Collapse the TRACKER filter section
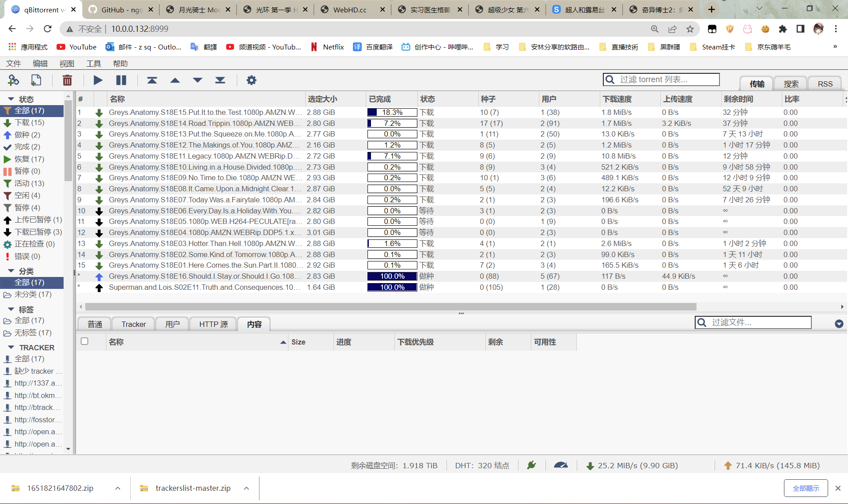 click(x=11, y=348)
